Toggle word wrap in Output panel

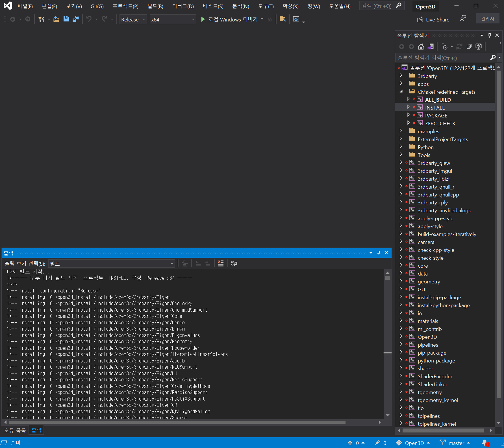234,263
